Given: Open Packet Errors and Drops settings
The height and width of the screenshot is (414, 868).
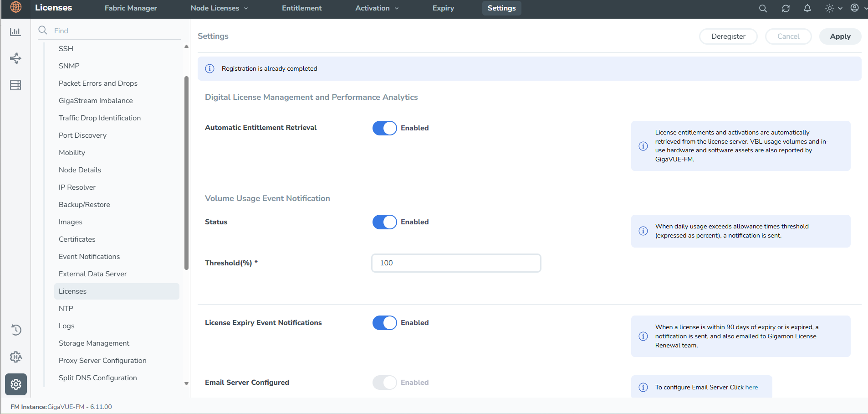Looking at the screenshot, I should coord(98,83).
